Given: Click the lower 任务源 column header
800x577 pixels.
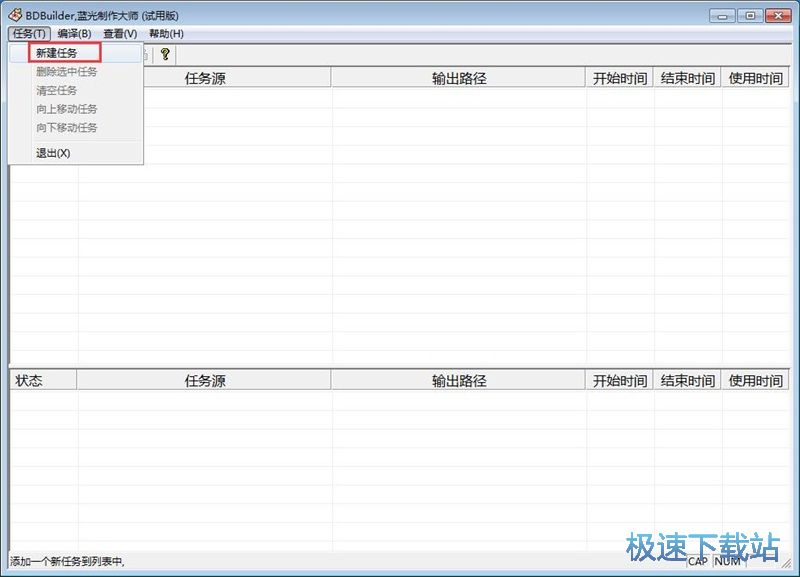Looking at the screenshot, I should click(x=204, y=381).
